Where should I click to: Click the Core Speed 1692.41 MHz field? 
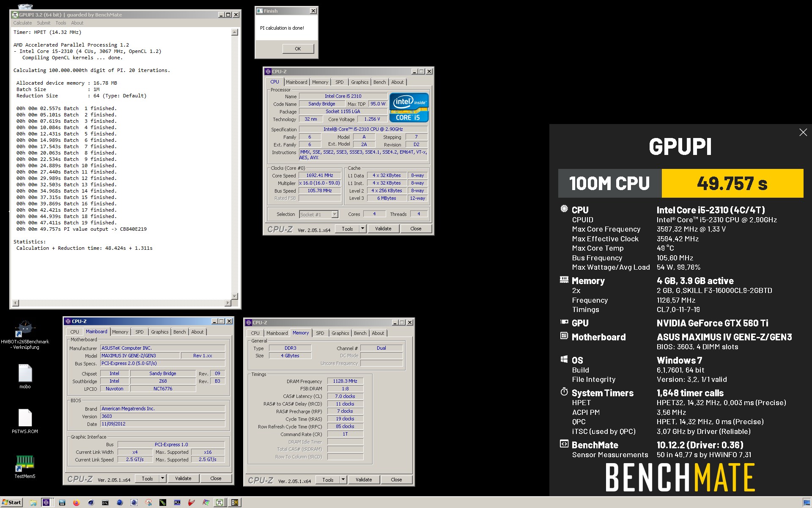pyautogui.click(x=320, y=175)
